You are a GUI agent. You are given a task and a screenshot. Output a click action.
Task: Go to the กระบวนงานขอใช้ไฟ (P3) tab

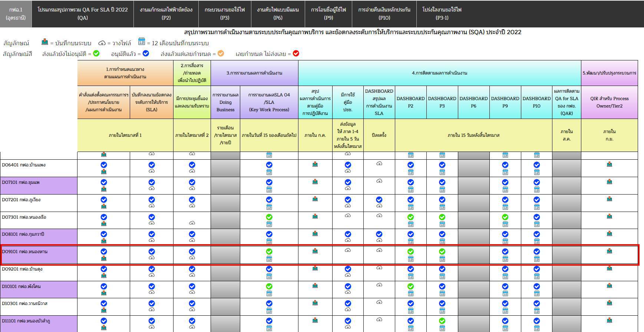coord(225,14)
